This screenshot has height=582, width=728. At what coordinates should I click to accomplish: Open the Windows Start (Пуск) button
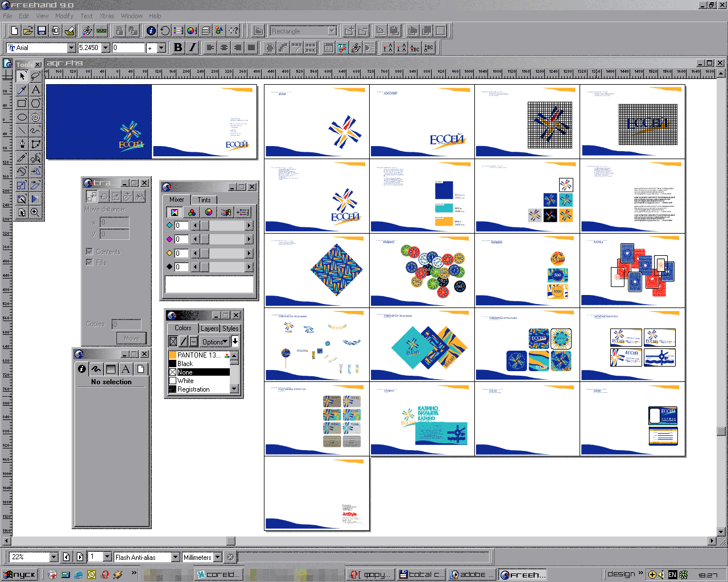tap(20, 575)
